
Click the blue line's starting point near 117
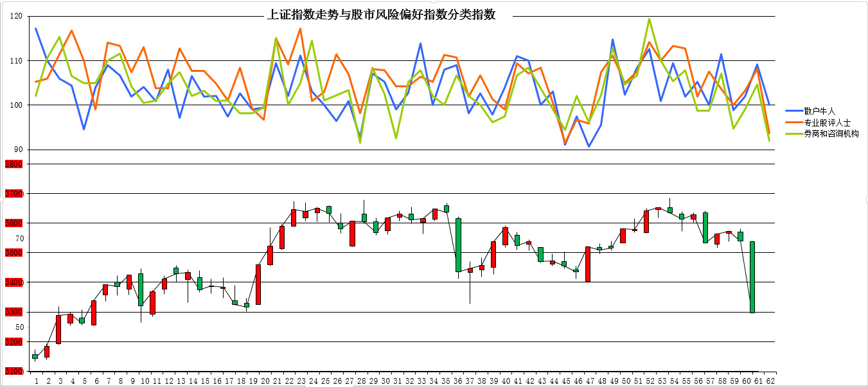[x=36, y=28]
